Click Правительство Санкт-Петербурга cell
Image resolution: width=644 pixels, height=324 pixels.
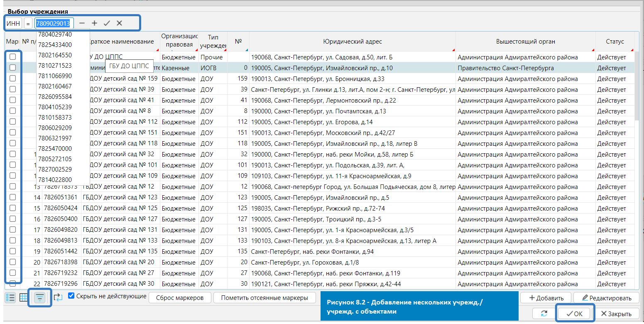click(x=525, y=68)
